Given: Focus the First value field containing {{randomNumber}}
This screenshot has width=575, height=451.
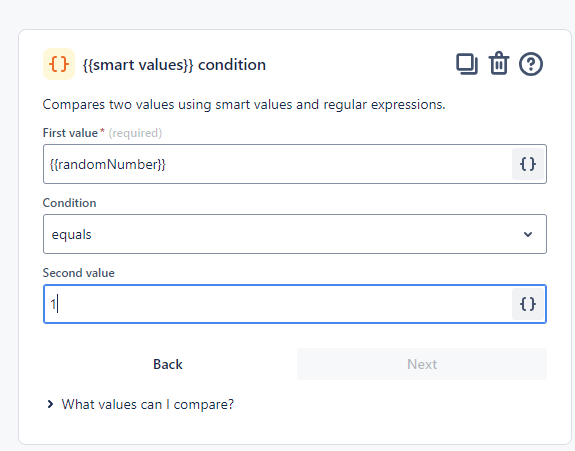Looking at the screenshot, I should [x=278, y=164].
